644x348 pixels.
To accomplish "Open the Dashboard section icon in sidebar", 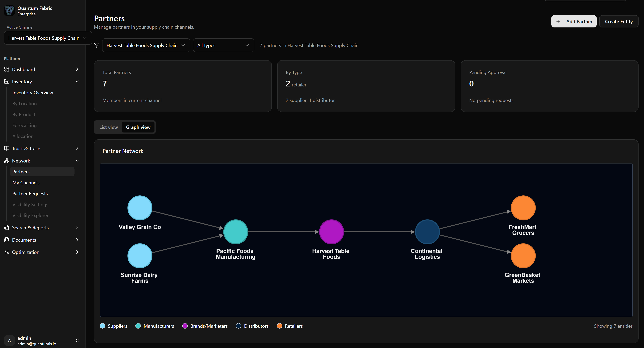I will tap(7, 69).
